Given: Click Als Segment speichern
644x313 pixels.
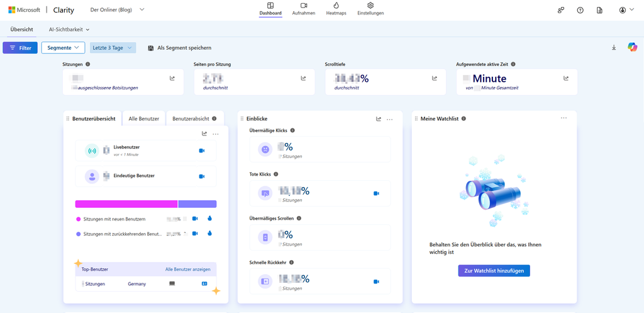Looking at the screenshot, I should [180, 48].
